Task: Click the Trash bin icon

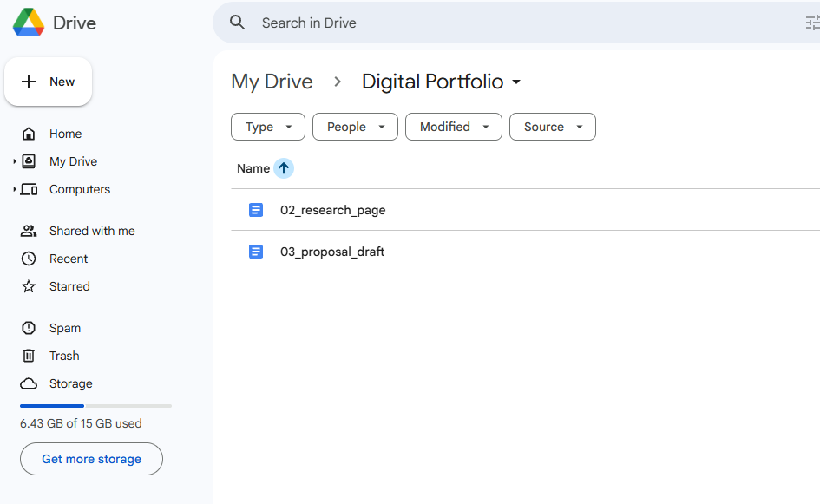Action: [29, 356]
